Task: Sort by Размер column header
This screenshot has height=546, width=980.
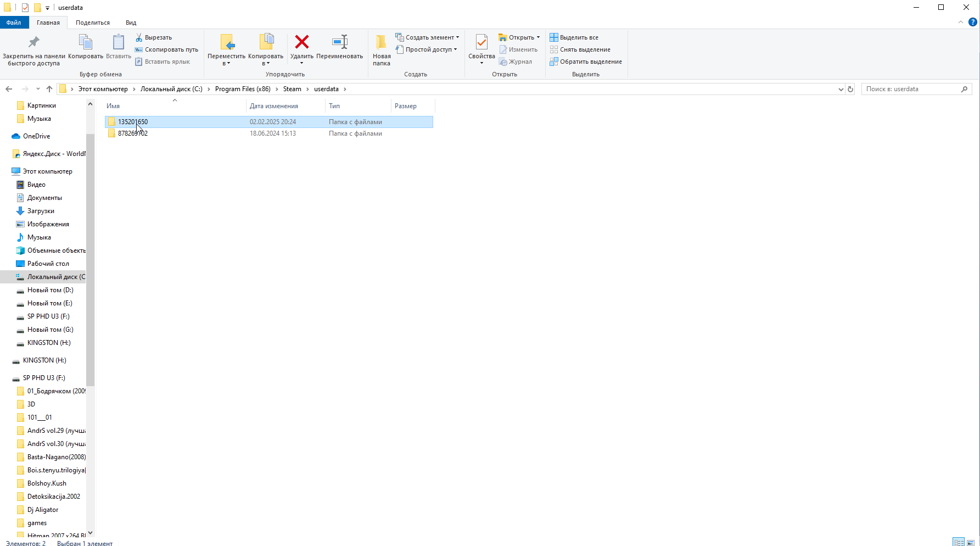Action: pos(412,106)
